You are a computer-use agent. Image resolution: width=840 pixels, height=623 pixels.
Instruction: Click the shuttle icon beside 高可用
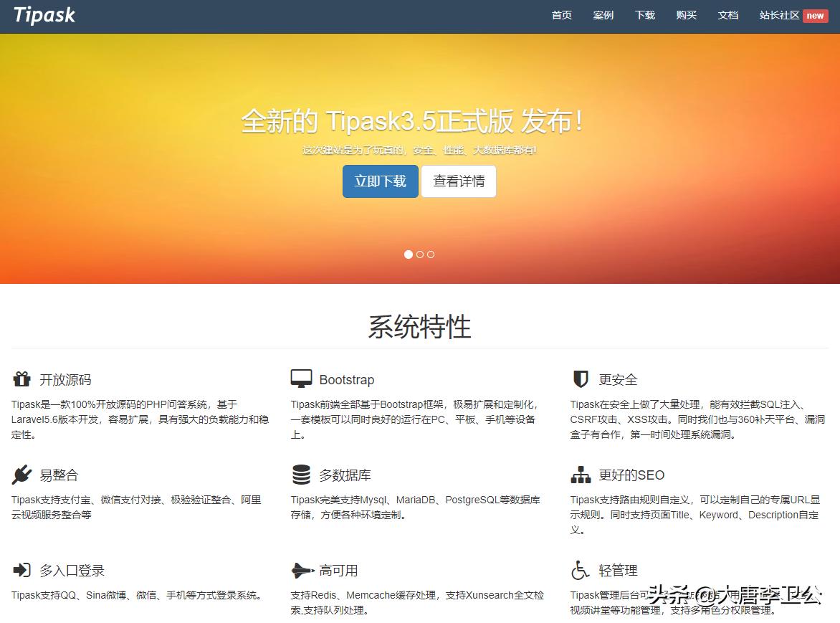point(302,570)
